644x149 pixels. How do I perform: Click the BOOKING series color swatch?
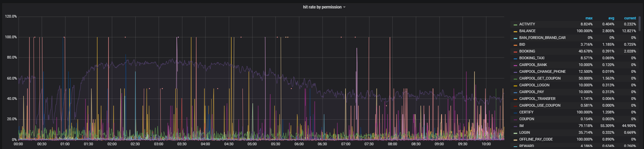click(x=515, y=51)
